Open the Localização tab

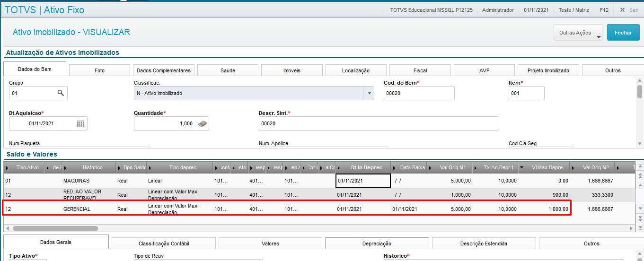point(356,70)
